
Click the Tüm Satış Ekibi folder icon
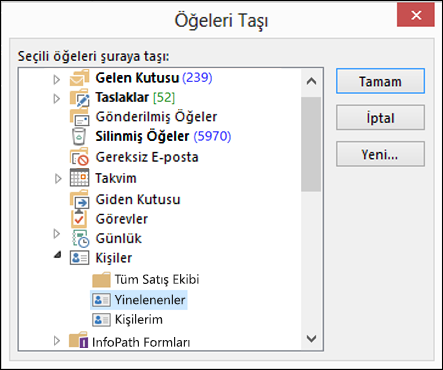(x=101, y=280)
